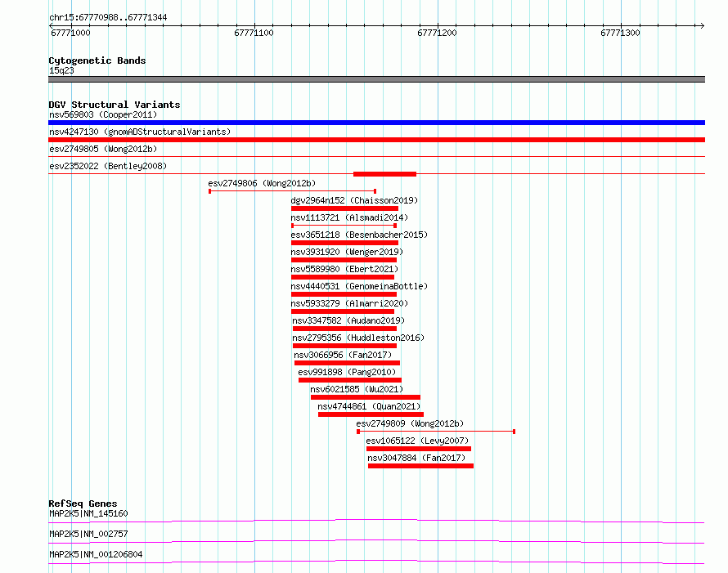Open esv2749805 (Wong2012b) variant label
The width and height of the screenshot is (728, 573).
(103, 149)
